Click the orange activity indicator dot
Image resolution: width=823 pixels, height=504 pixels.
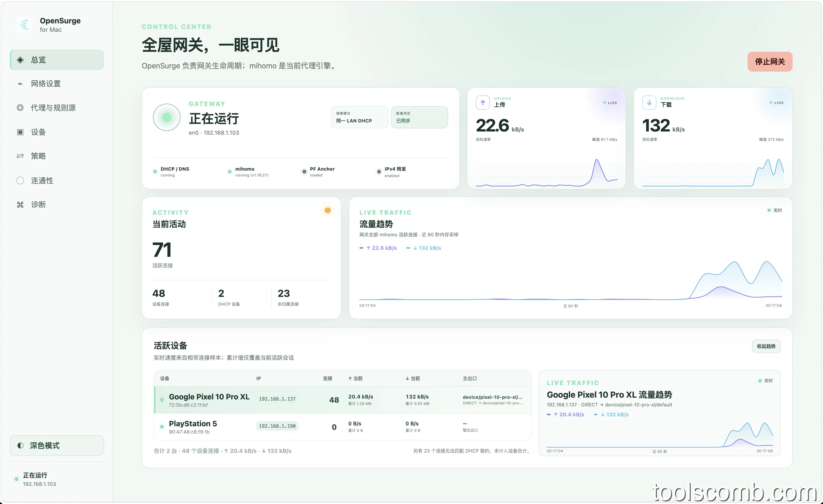pos(328,210)
